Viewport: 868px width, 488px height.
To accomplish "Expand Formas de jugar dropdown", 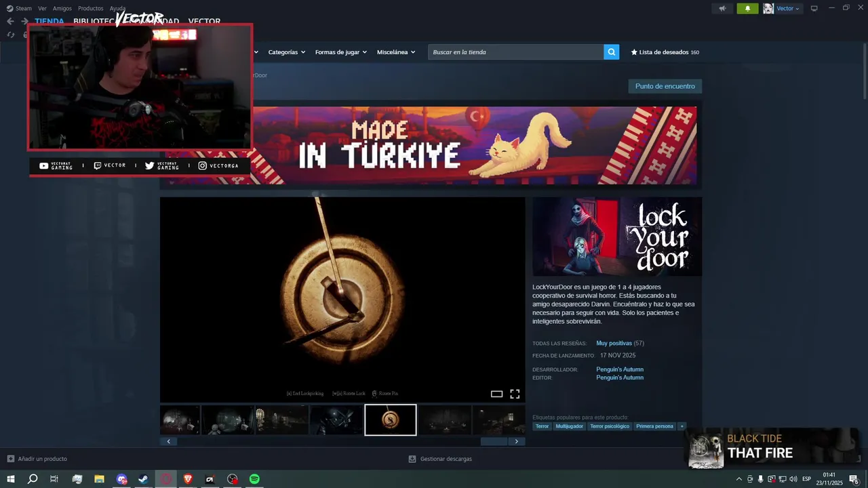I will [x=340, y=52].
